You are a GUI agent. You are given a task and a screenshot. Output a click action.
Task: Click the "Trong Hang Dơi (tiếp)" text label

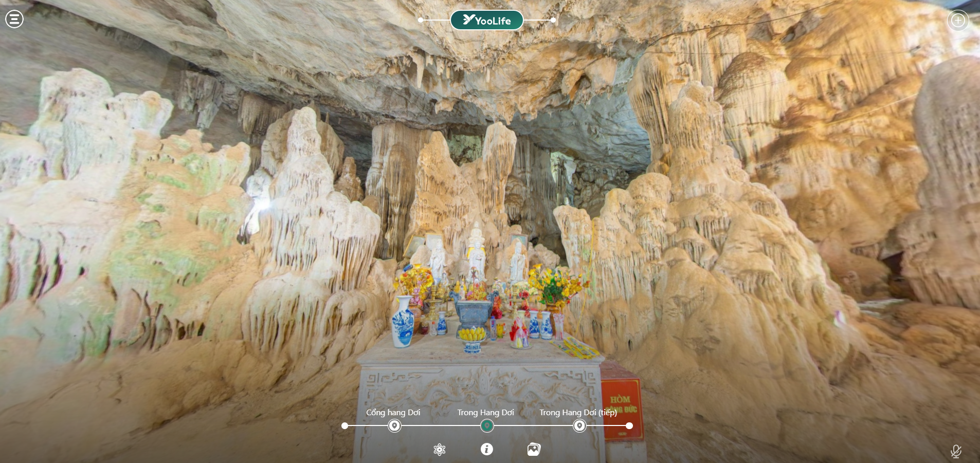[x=577, y=412]
